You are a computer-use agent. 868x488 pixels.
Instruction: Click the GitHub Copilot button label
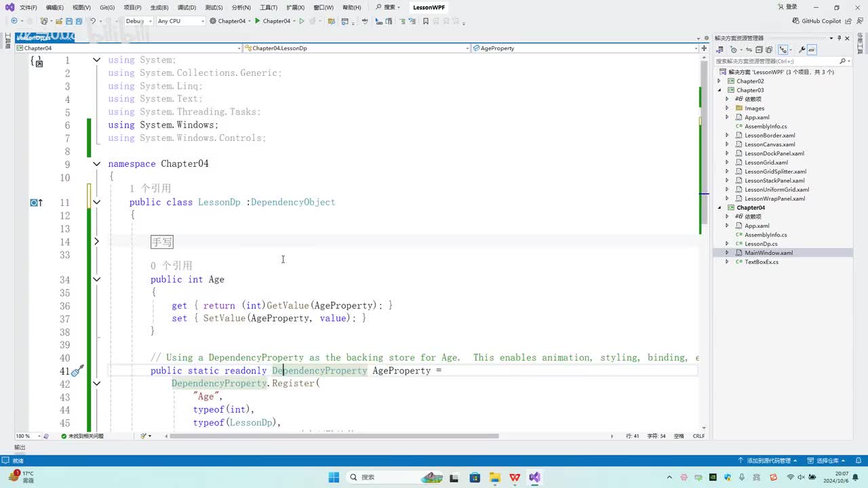pyautogui.click(x=821, y=21)
